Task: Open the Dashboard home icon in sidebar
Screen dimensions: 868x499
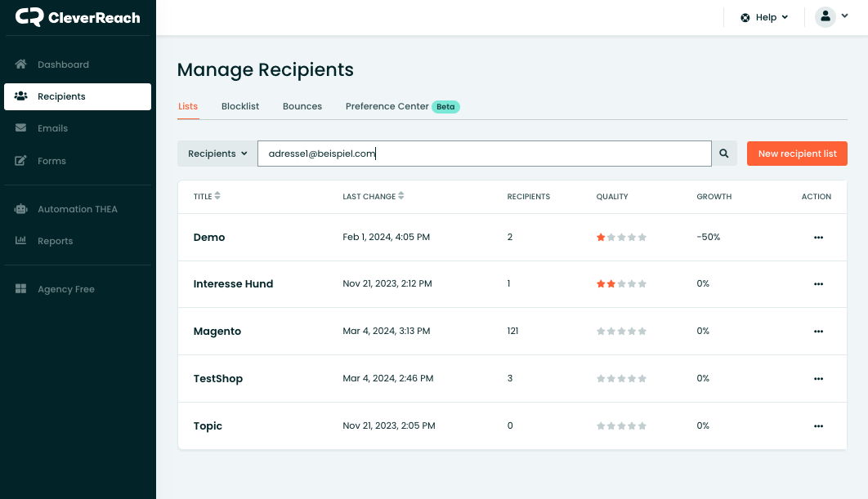Action: tap(21, 65)
